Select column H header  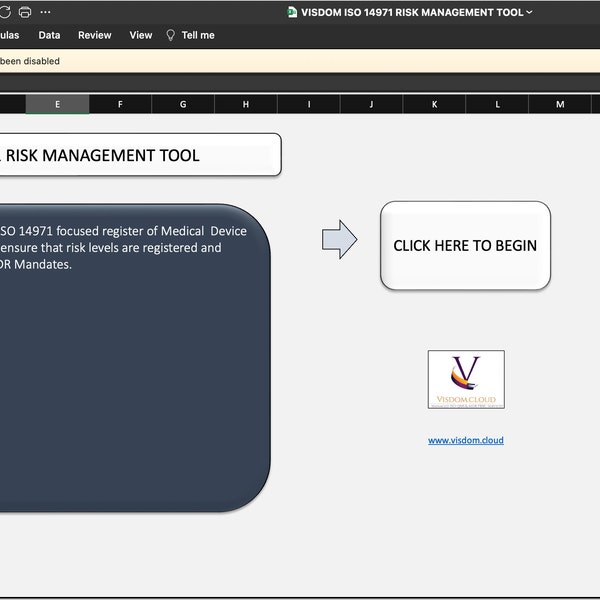pos(246,104)
